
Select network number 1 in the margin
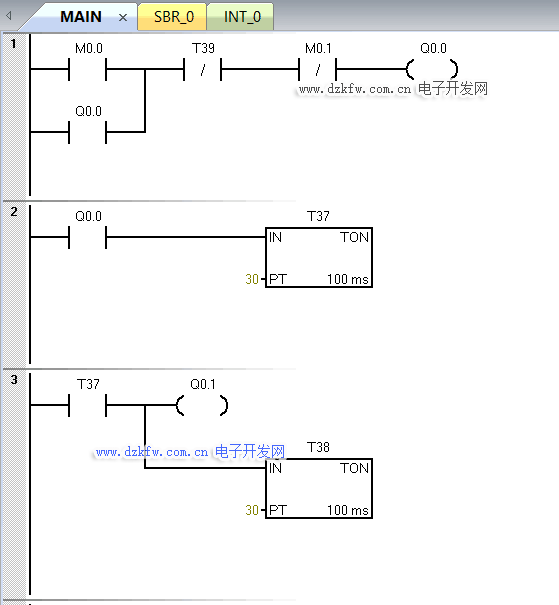click(14, 43)
